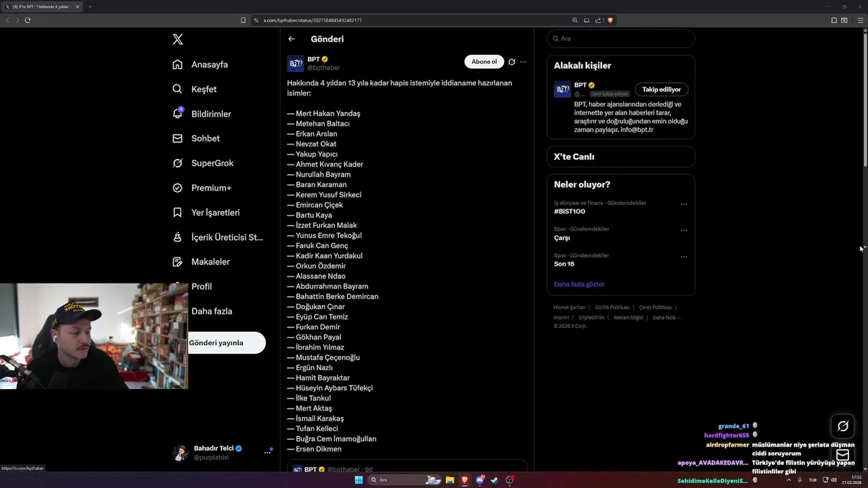Open the Çarşı trending topic

tap(562, 238)
